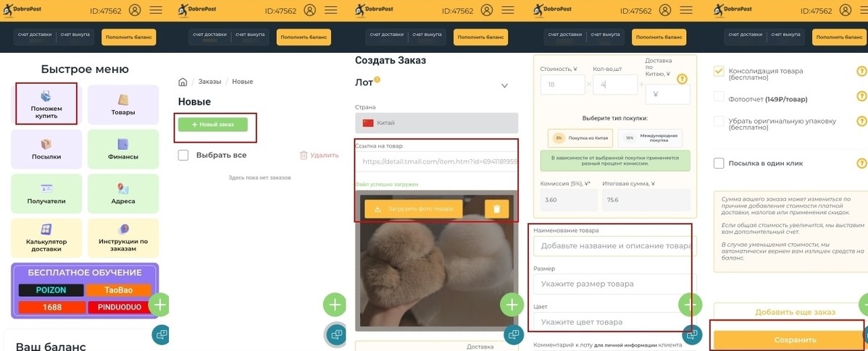Focus the Кол-во,шт field showing 4
Viewport: 868px width, 351px height.
tap(616, 85)
